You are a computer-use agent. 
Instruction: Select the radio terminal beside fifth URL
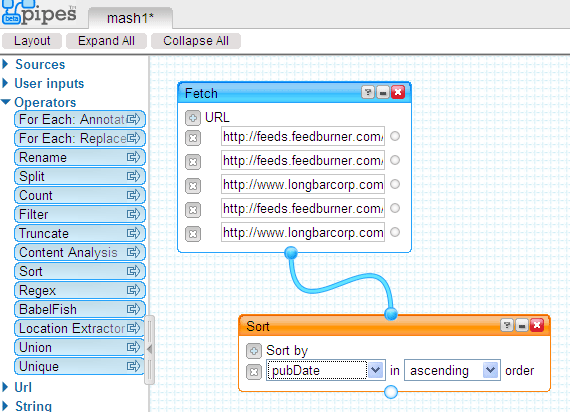click(x=395, y=232)
